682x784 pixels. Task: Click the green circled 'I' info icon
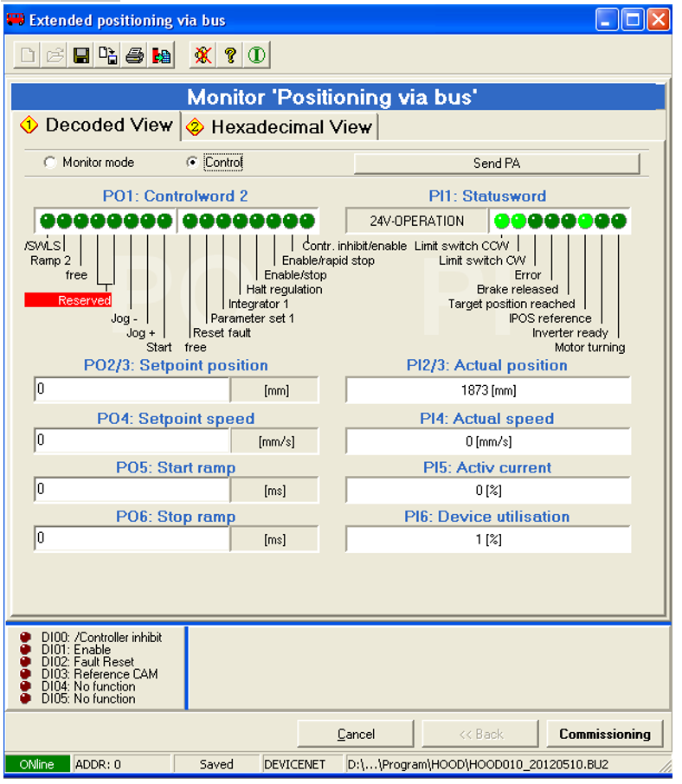click(x=256, y=56)
